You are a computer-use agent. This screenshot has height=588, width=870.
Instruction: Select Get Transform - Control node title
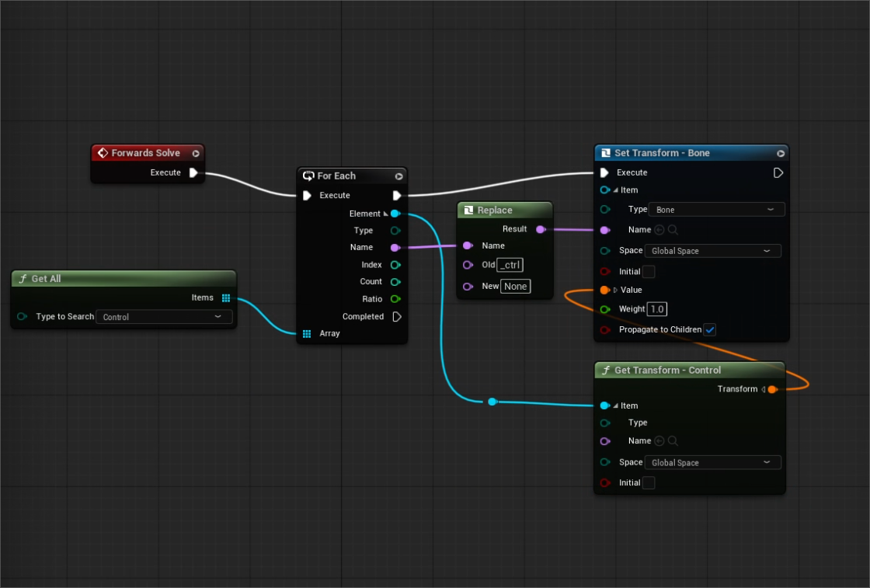pyautogui.click(x=667, y=370)
